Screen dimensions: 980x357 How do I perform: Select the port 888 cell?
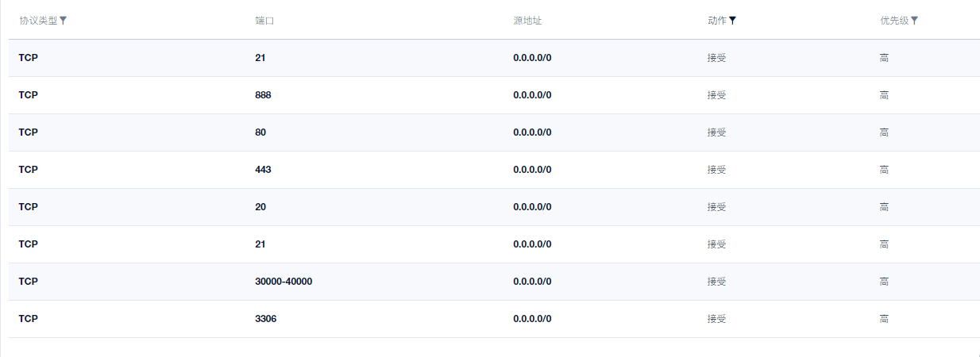pyautogui.click(x=264, y=95)
